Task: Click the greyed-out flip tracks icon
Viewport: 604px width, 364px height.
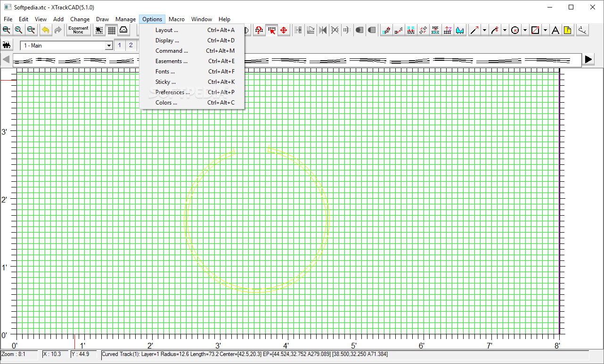Action: [x=323, y=30]
